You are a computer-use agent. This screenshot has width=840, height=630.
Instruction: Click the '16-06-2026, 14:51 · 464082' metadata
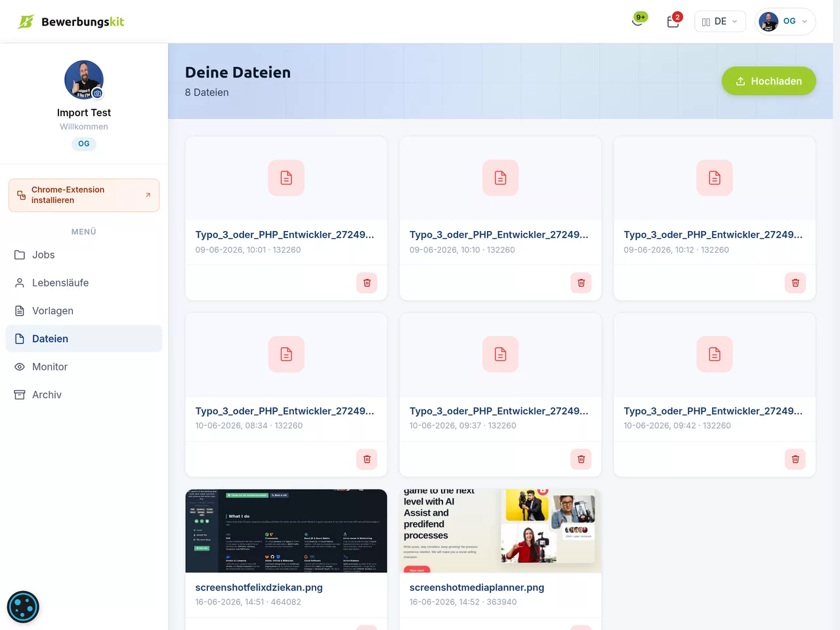coord(248,602)
